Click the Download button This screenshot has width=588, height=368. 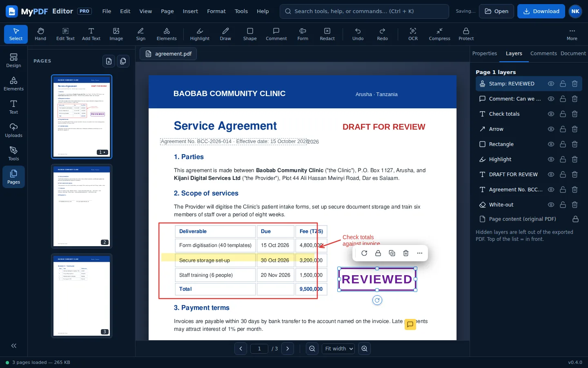point(541,11)
